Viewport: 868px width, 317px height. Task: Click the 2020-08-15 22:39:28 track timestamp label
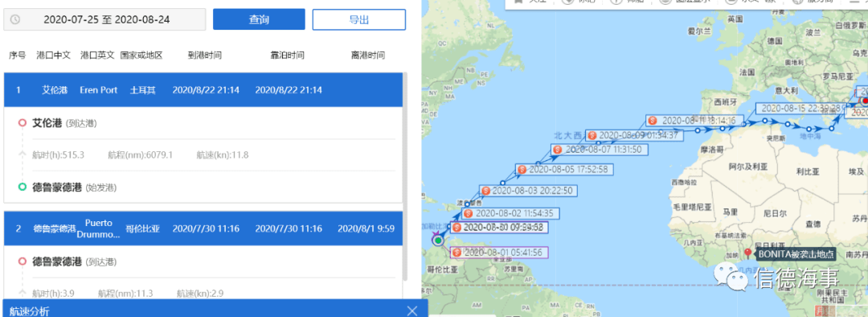[x=800, y=108]
